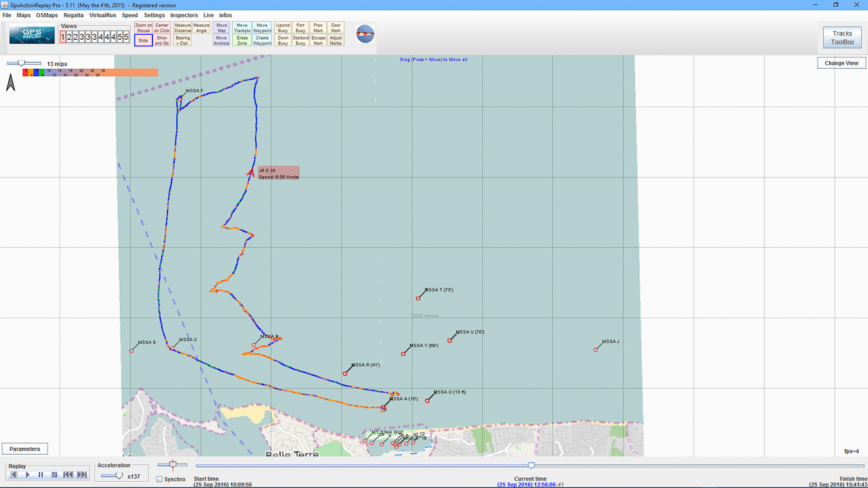Image resolution: width=868 pixels, height=488 pixels.
Task: Select the Move Trackpts tool
Action: tap(242, 28)
